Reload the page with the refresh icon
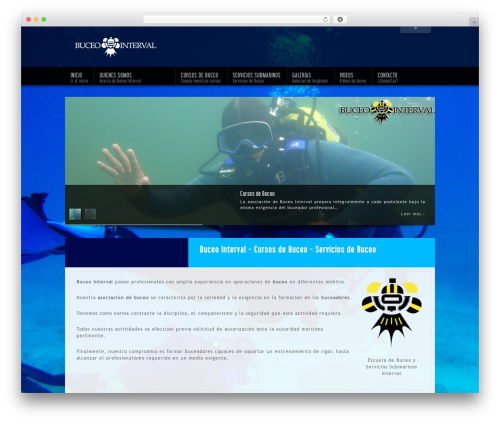The width and height of the screenshot is (500, 423). [326, 19]
